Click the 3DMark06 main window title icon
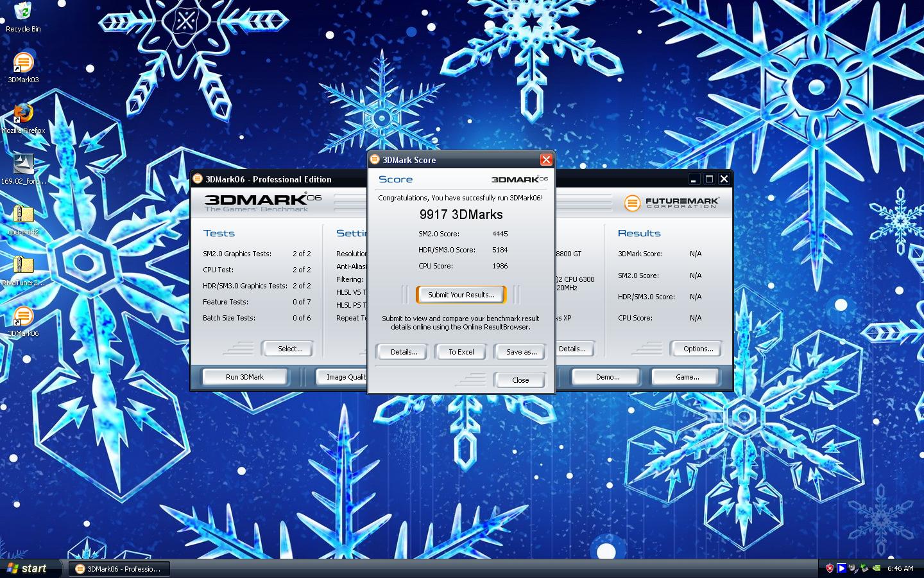The height and width of the screenshot is (578, 924). [x=198, y=179]
